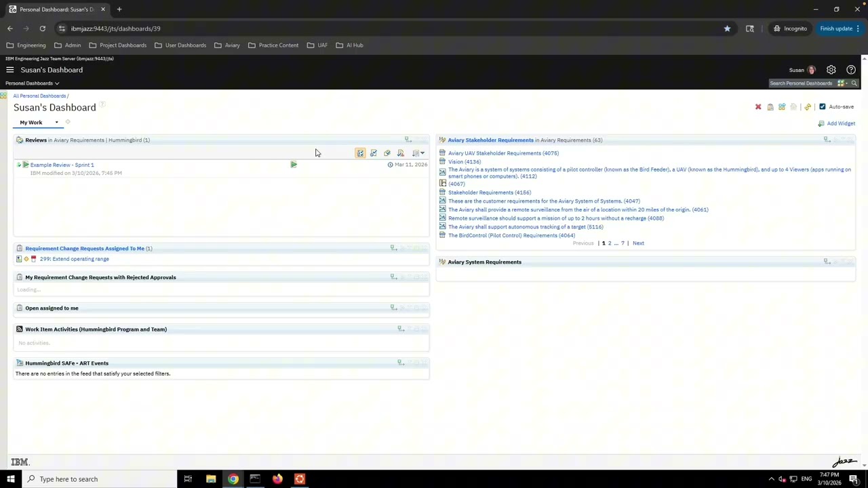868x488 pixels.
Task: Click the fourth Reviews toolbar icon
Action: pos(401,153)
